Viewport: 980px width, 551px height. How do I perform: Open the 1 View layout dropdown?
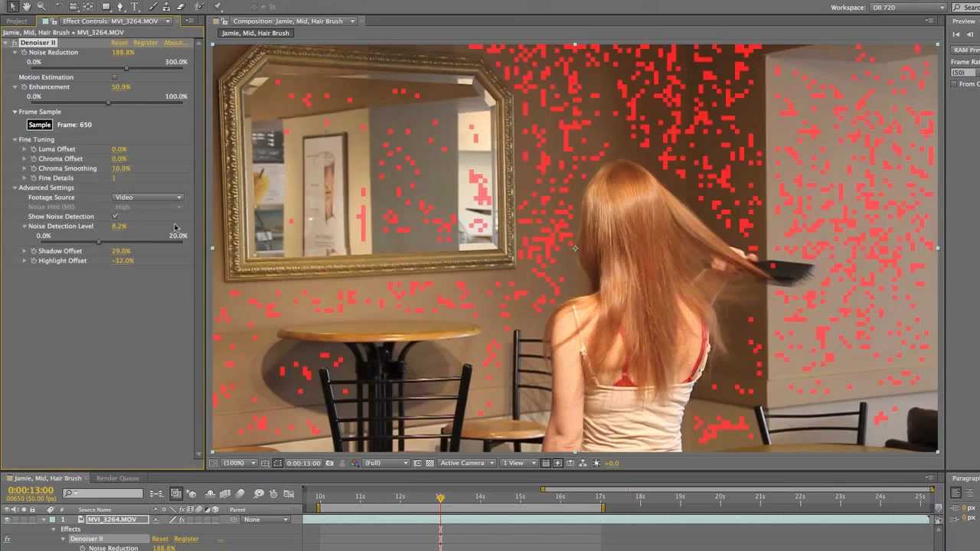tap(518, 463)
